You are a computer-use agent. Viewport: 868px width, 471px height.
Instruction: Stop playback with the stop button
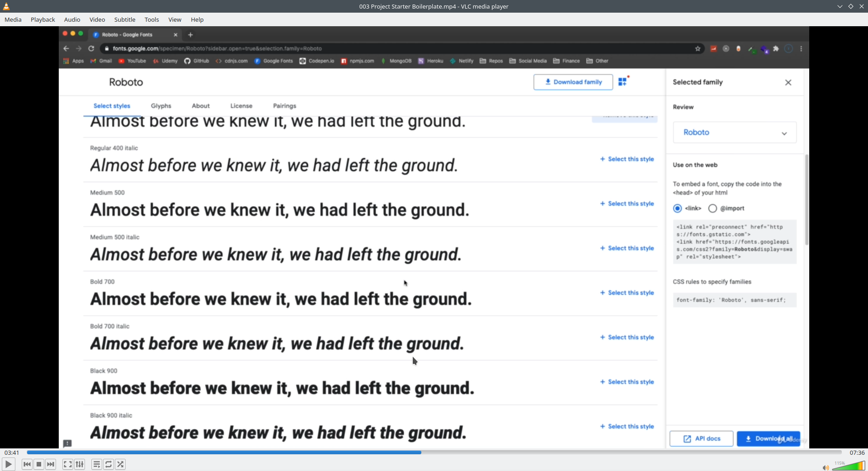pyautogui.click(x=39, y=464)
